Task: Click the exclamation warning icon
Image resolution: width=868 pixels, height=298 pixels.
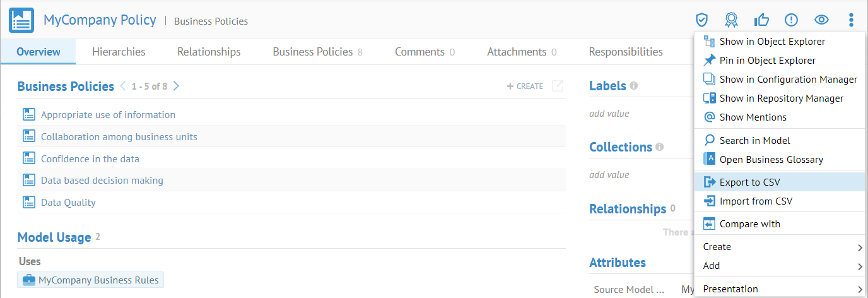Action: pyautogui.click(x=791, y=20)
